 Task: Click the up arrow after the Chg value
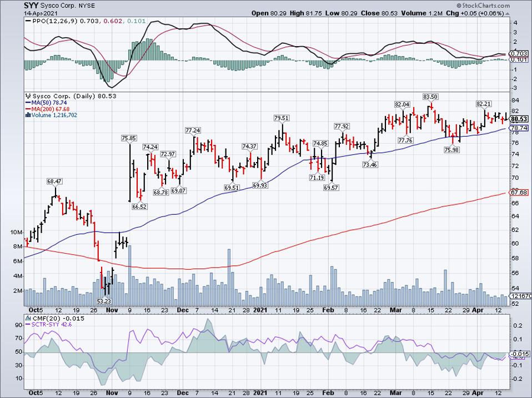pos(507,13)
